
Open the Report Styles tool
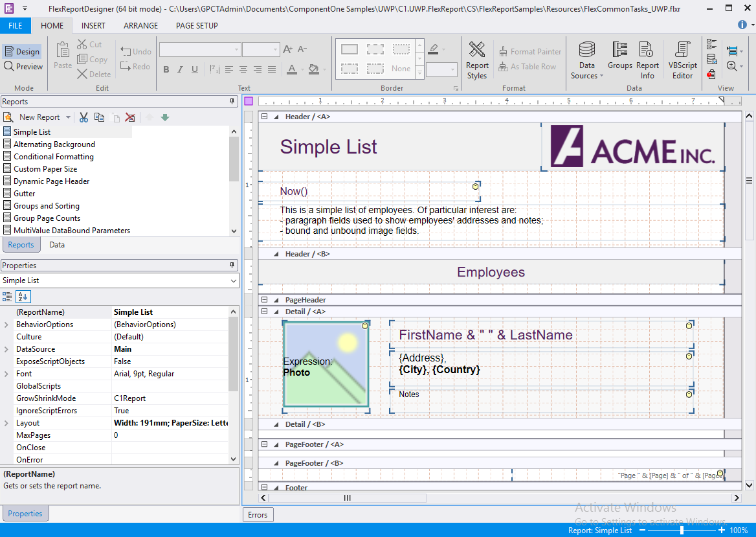coord(477,60)
